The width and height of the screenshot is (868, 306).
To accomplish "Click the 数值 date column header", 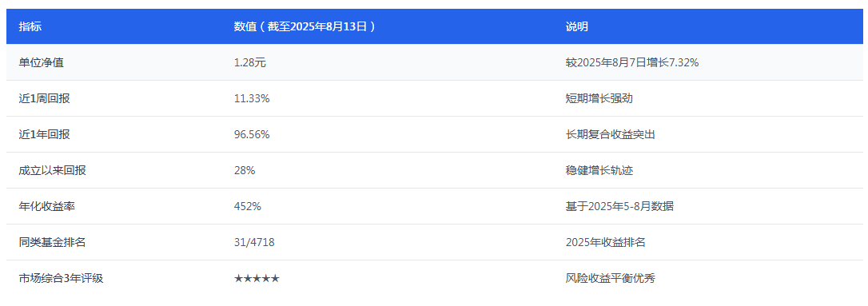I will click(x=305, y=26).
